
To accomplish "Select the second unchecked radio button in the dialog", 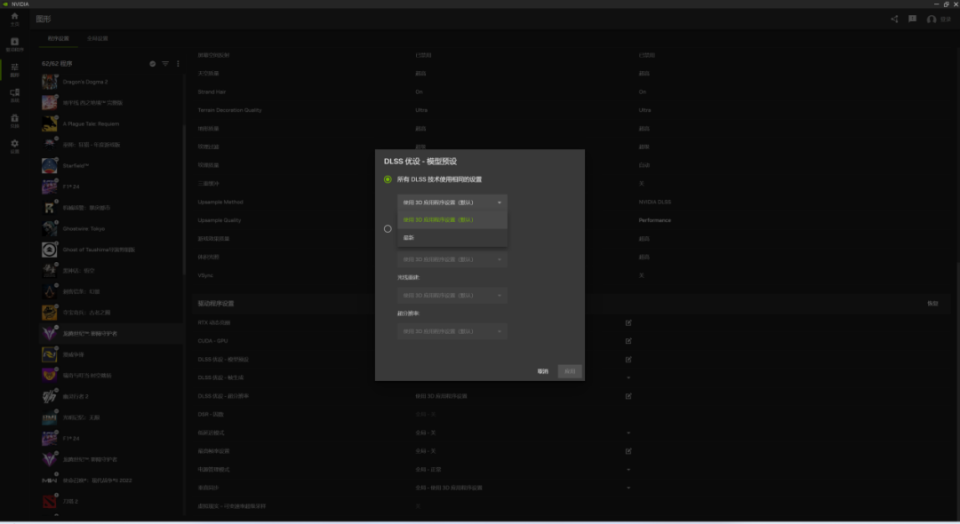I will (x=388, y=229).
